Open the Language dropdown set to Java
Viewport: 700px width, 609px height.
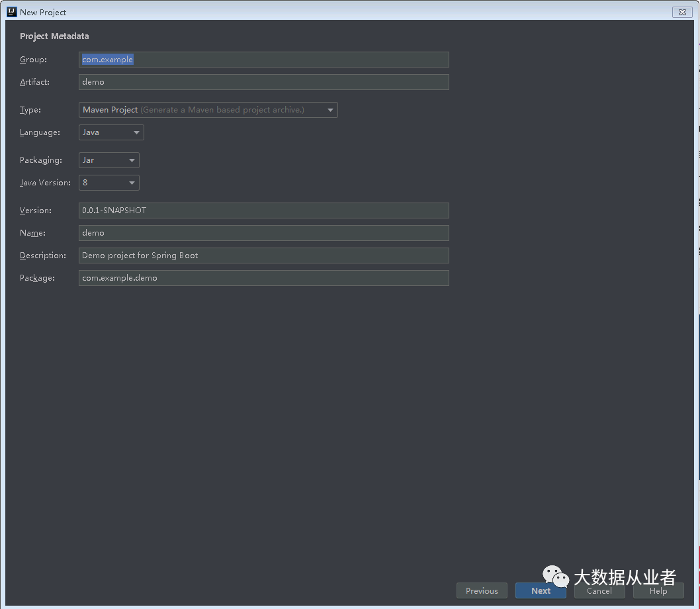tap(111, 132)
